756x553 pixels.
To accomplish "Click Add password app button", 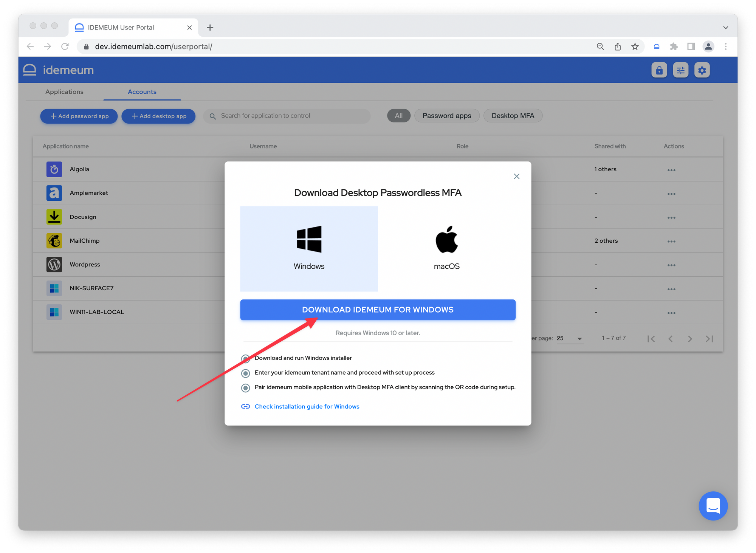I will 79,116.
